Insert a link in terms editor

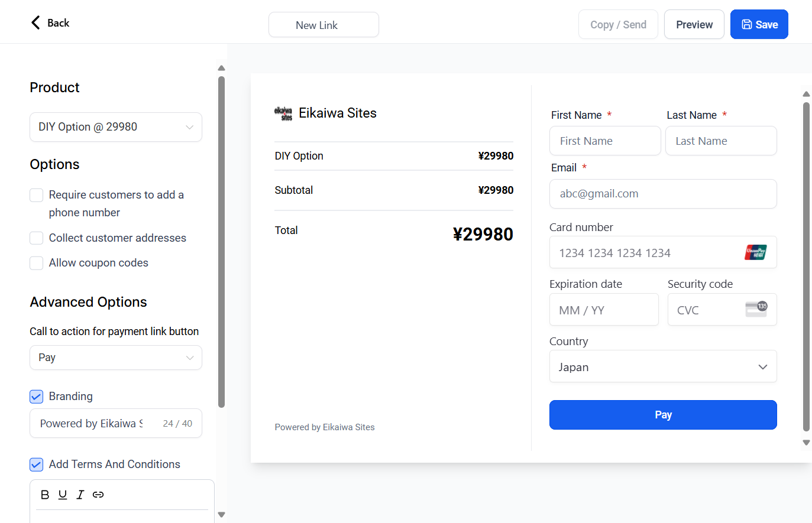tap(98, 495)
